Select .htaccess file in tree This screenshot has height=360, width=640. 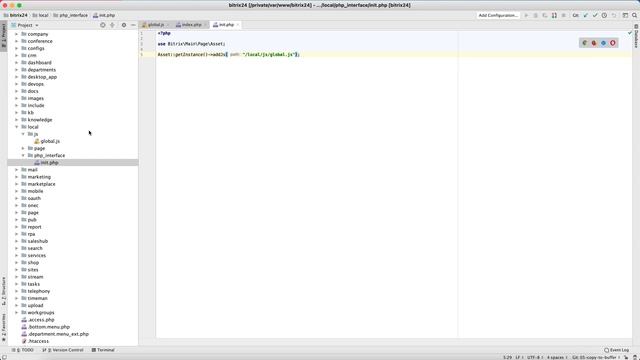[35, 341]
